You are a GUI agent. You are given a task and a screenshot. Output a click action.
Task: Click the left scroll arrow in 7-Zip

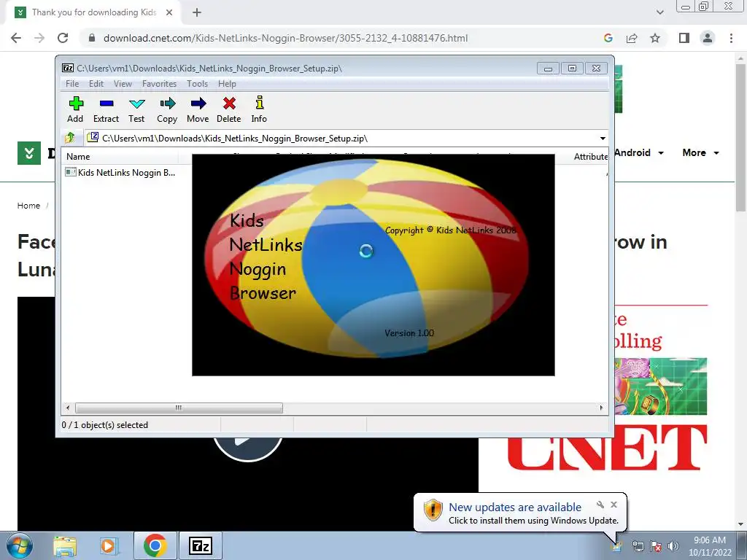point(68,408)
